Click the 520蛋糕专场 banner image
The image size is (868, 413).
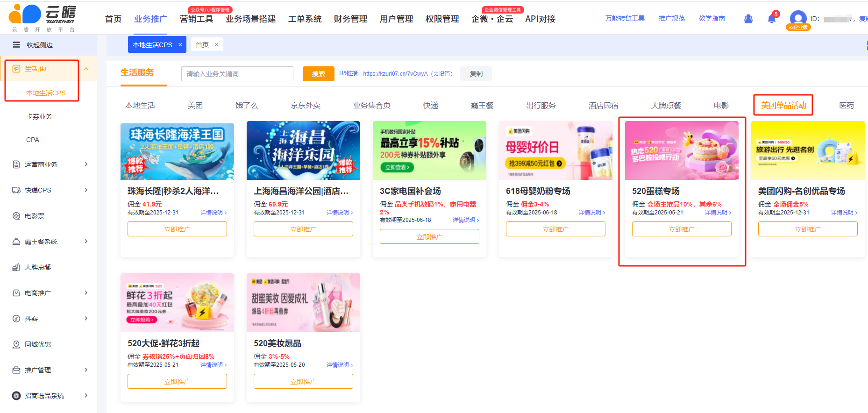tap(682, 150)
